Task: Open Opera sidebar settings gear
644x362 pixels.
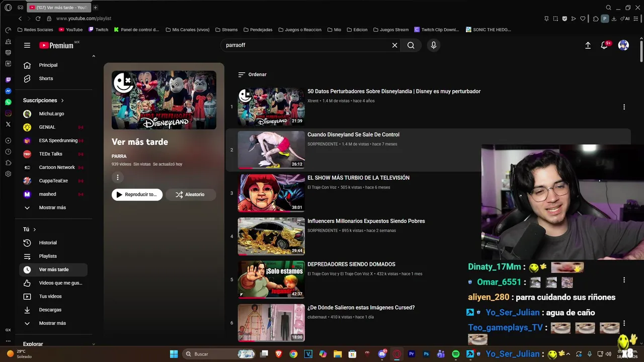Action: (8, 174)
